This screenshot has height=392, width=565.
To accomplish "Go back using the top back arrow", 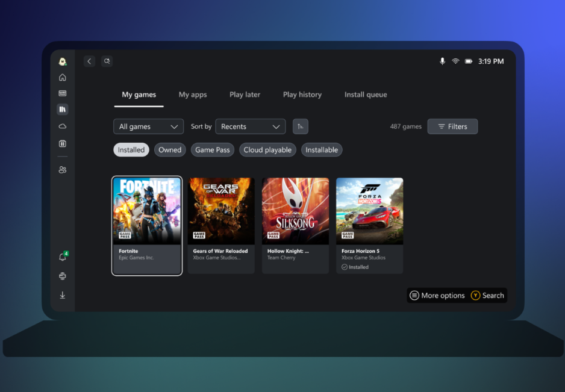I will coord(89,61).
